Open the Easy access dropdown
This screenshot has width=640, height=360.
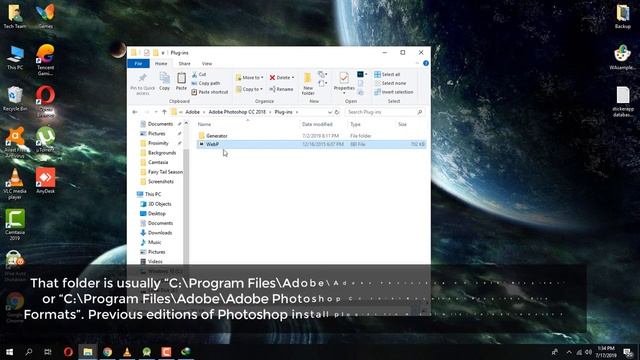[322, 83]
